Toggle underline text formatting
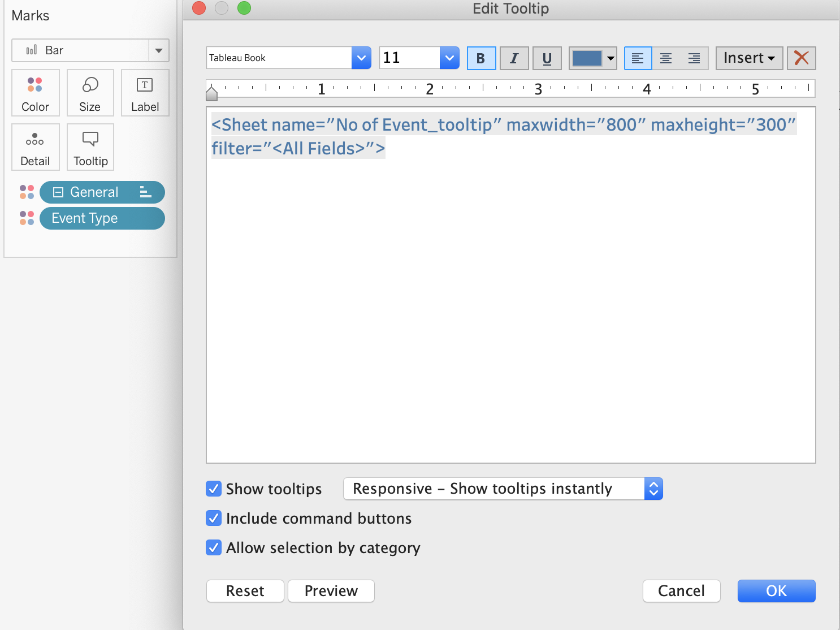840x630 pixels. click(547, 58)
